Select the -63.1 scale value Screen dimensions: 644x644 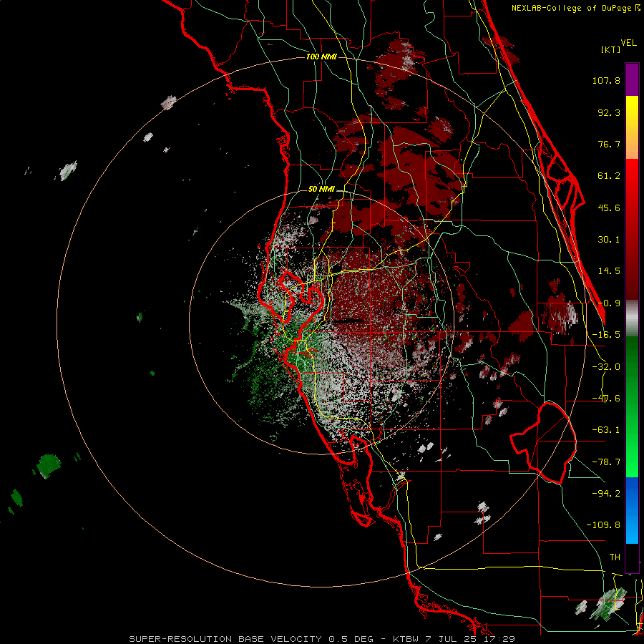point(606,430)
